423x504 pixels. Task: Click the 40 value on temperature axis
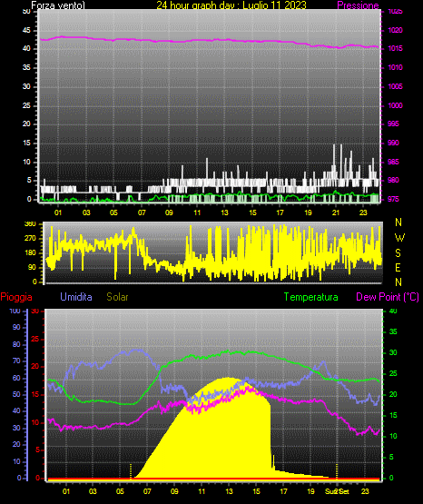pos(393,311)
